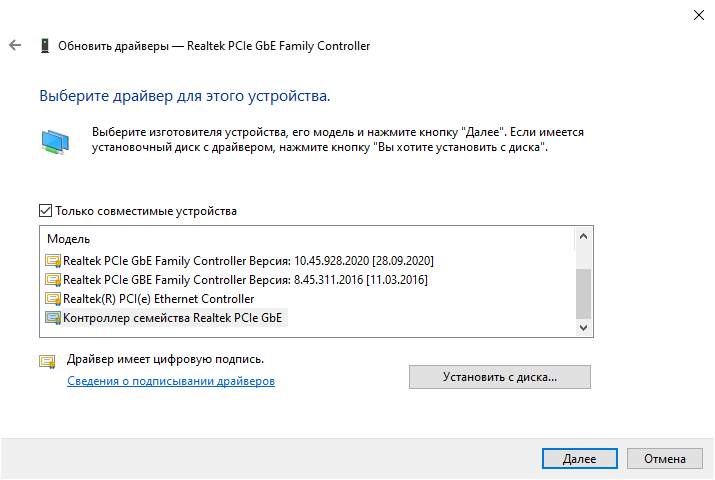Cancel with the Отмена button

pos(665,459)
